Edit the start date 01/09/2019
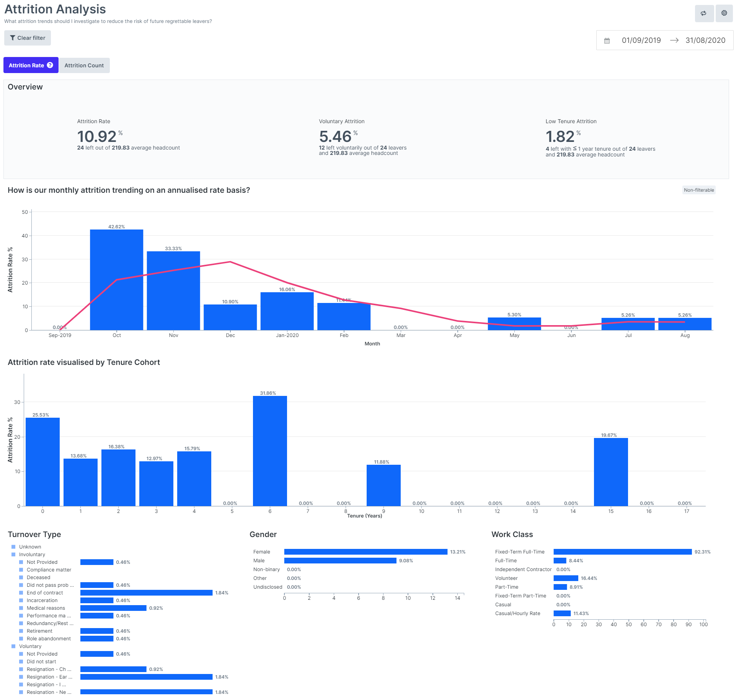Screen dimensions: 744x700 coord(641,41)
